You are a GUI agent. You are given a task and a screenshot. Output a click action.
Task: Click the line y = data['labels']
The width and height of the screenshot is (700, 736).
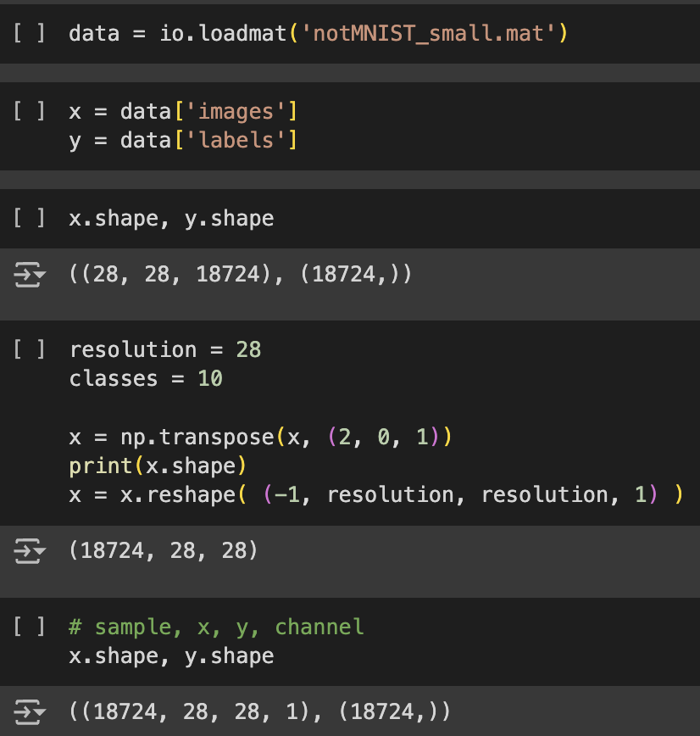pos(183,141)
